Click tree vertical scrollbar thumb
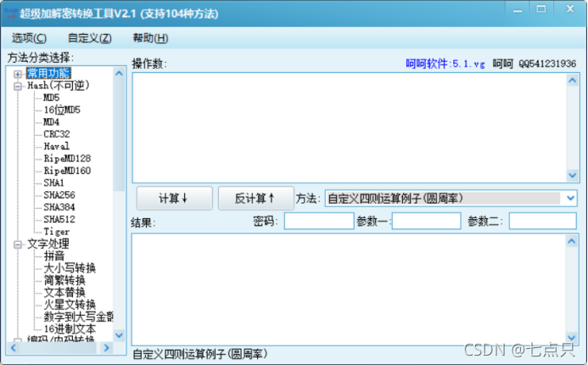The width and height of the screenshot is (588, 365). [119, 135]
